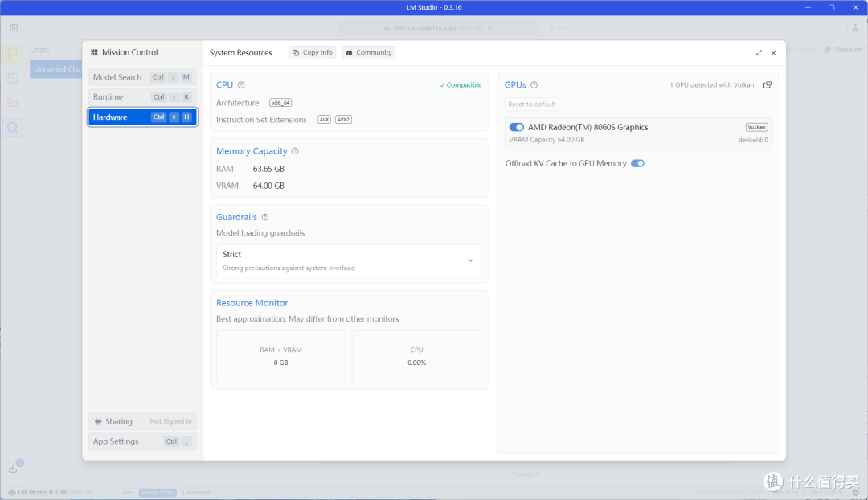This screenshot has height=500, width=868.
Task: Click the LM Studio 0.3.16 version label
Action: (x=42, y=492)
